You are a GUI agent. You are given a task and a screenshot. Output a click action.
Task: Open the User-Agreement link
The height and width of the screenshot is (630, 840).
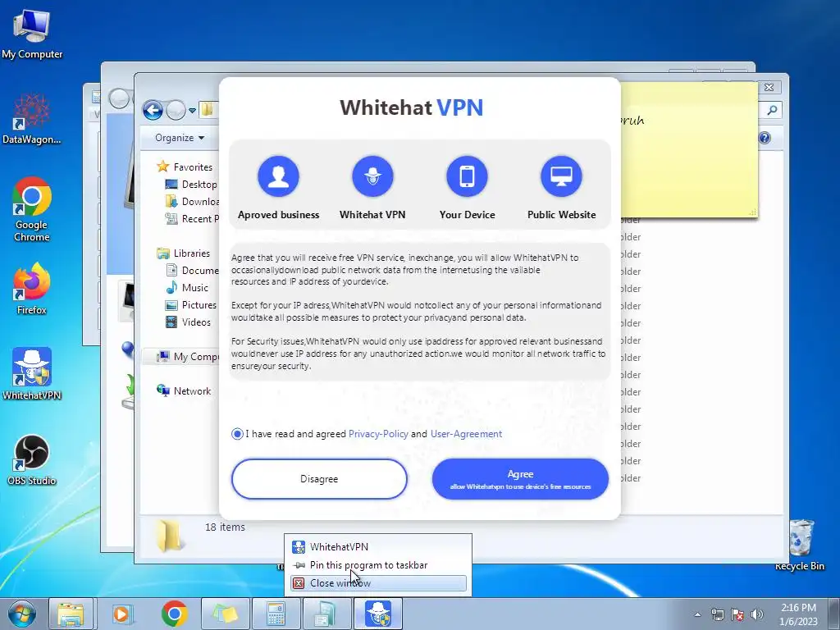click(x=466, y=434)
